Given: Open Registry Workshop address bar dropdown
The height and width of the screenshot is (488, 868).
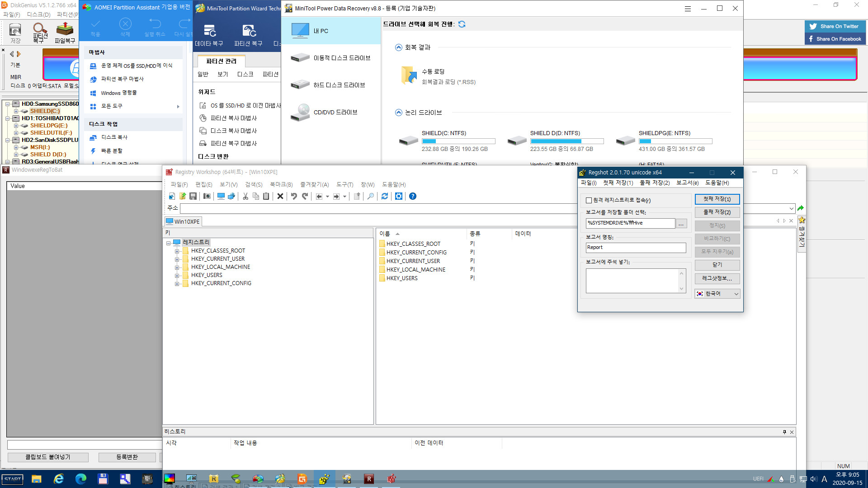Looking at the screenshot, I should point(792,208).
